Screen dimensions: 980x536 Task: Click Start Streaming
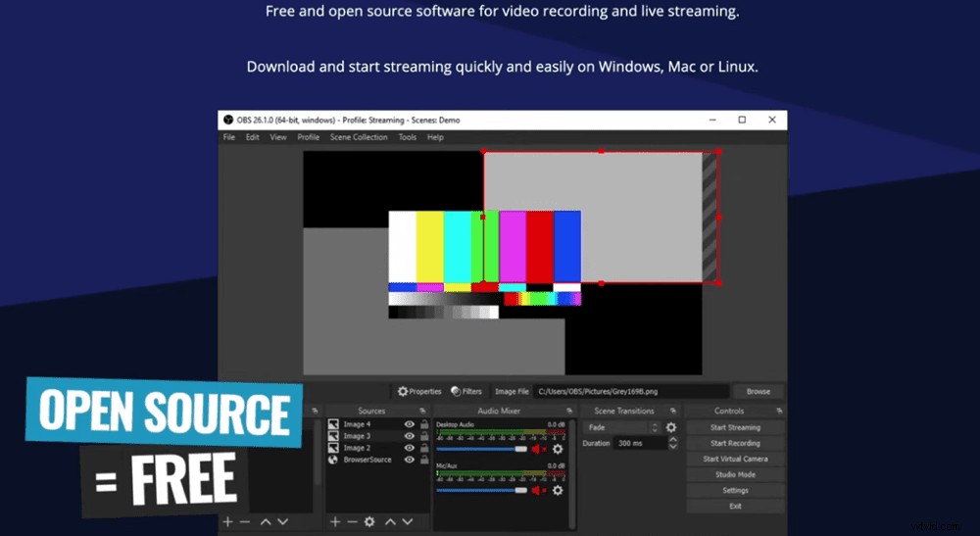(735, 428)
